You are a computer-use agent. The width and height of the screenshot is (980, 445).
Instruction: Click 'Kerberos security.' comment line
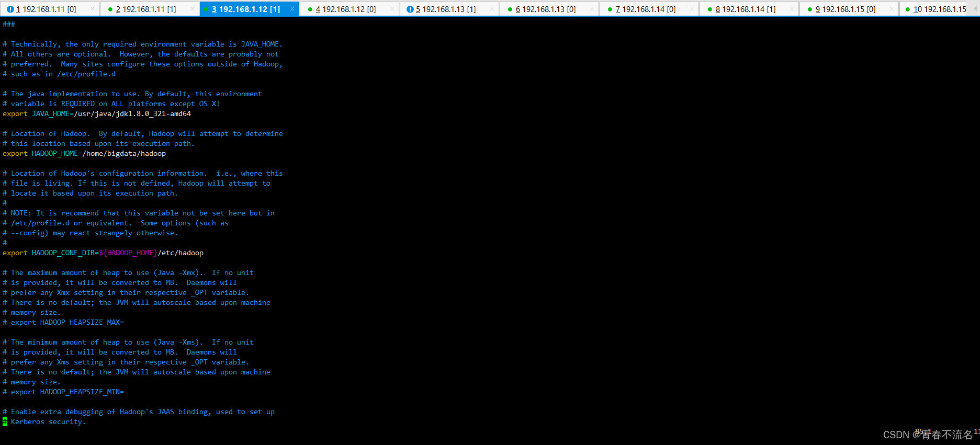44,421
